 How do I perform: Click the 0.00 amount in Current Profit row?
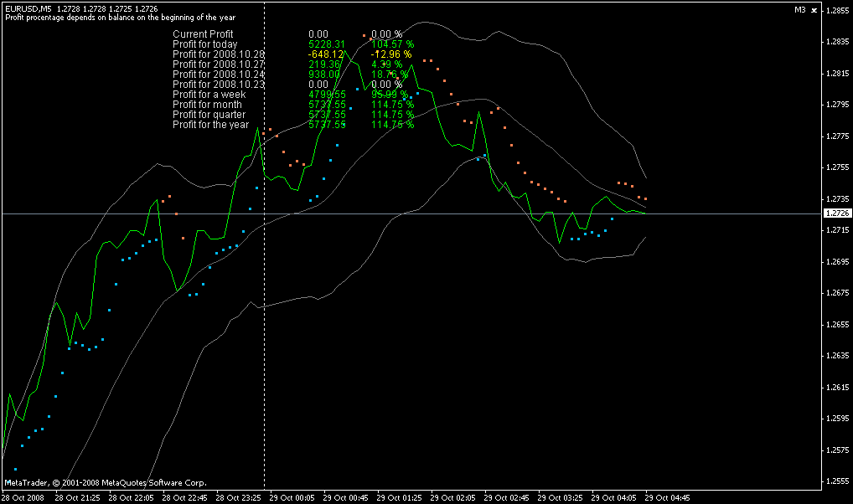click(318, 34)
